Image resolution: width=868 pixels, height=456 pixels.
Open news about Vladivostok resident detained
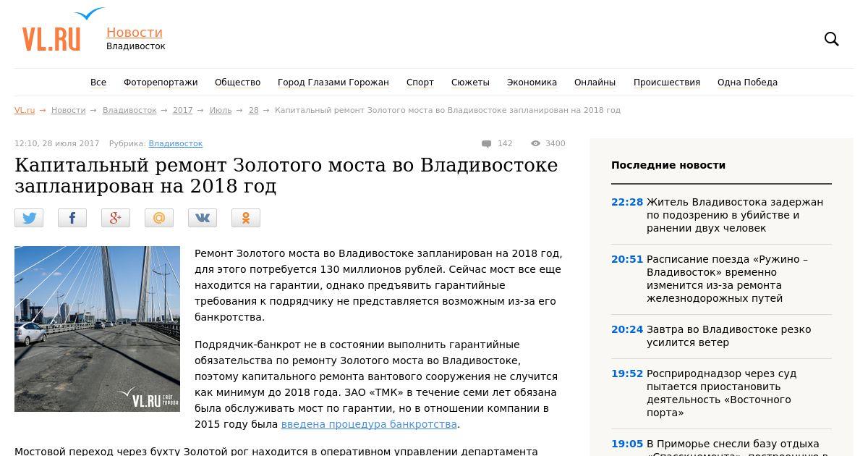tap(735, 215)
